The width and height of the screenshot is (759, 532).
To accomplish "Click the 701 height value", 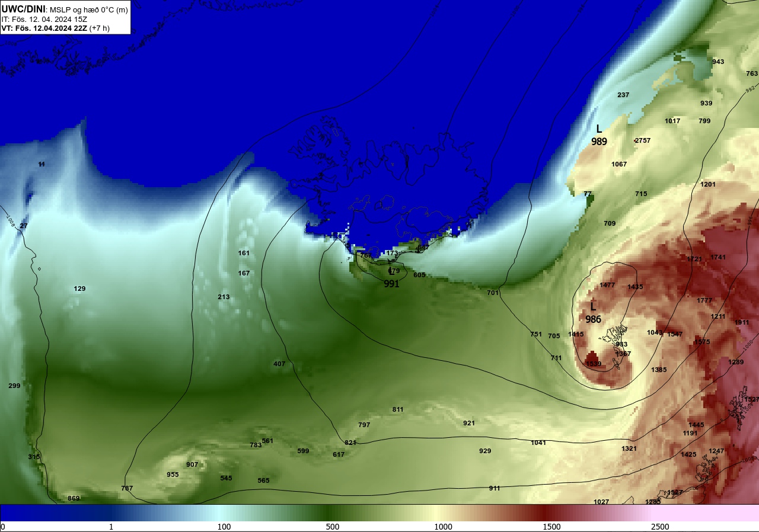I will point(493,293).
